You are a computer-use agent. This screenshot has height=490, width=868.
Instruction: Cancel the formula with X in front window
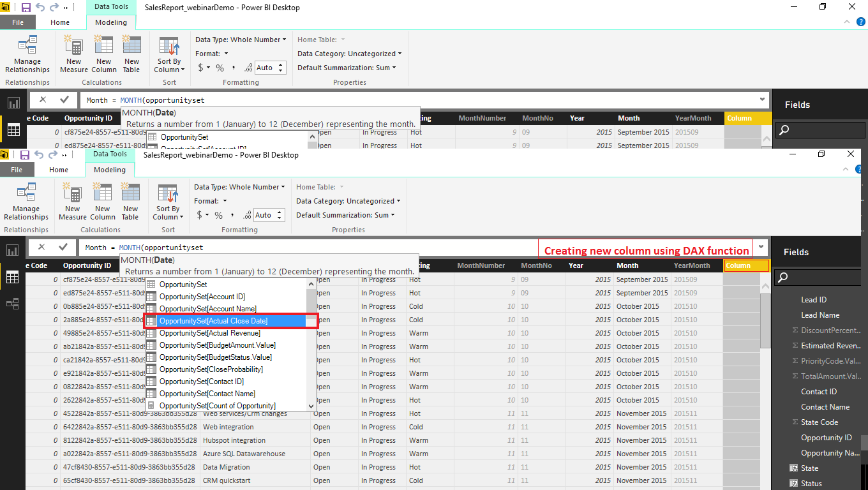[41, 247]
